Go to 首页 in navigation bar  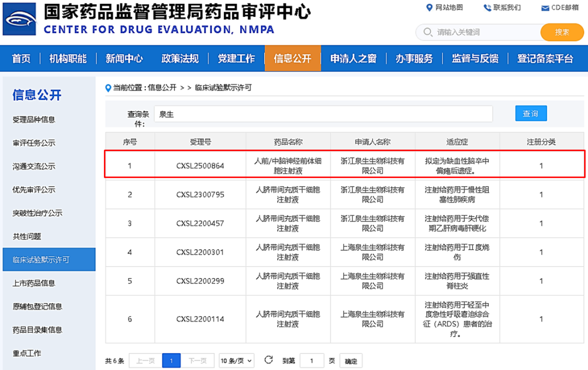[21, 58]
